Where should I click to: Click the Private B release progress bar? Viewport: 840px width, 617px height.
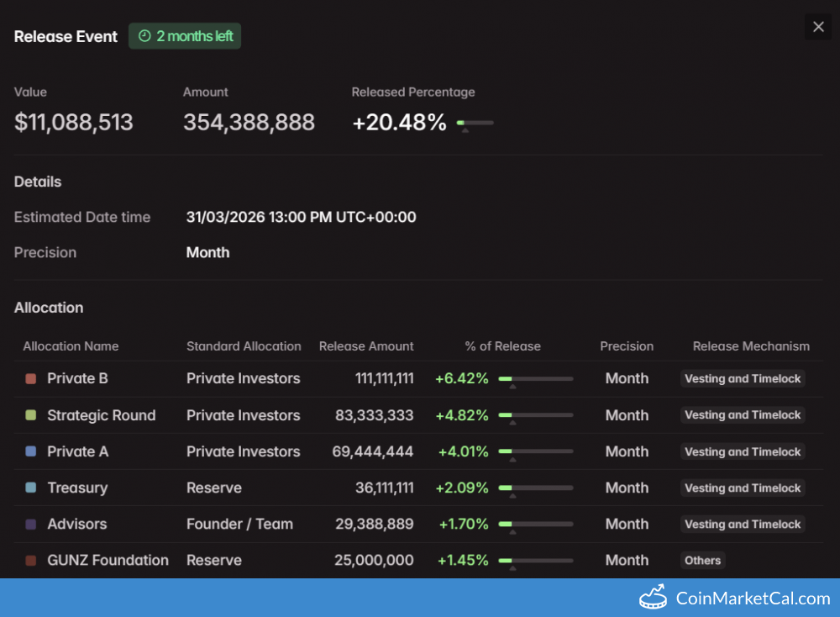(535, 379)
